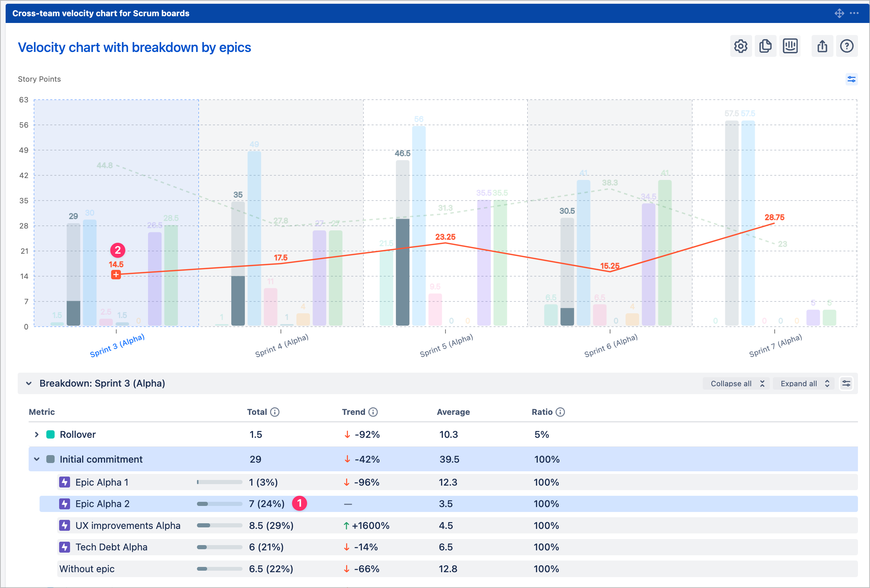The height and width of the screenshot is (588, 870).
Task: Open help via the question mark icon
Action: 847,46
